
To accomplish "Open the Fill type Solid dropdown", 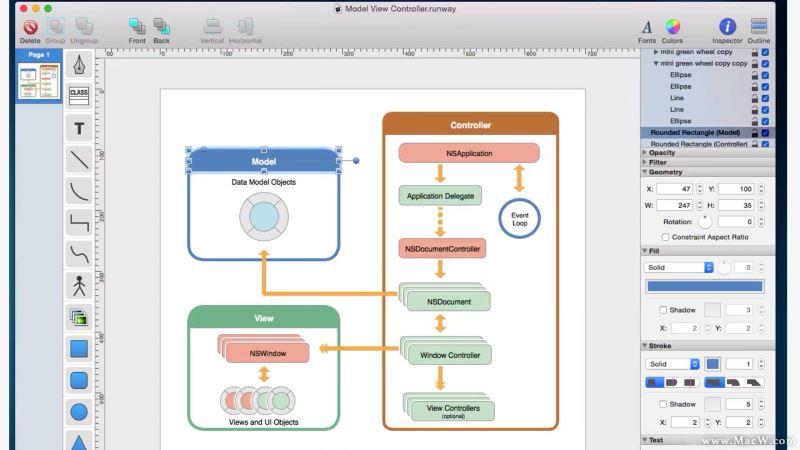I will (679, 267).
